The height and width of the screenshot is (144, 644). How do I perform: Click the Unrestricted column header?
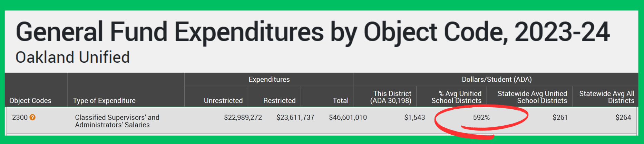[x=223, y=101]
